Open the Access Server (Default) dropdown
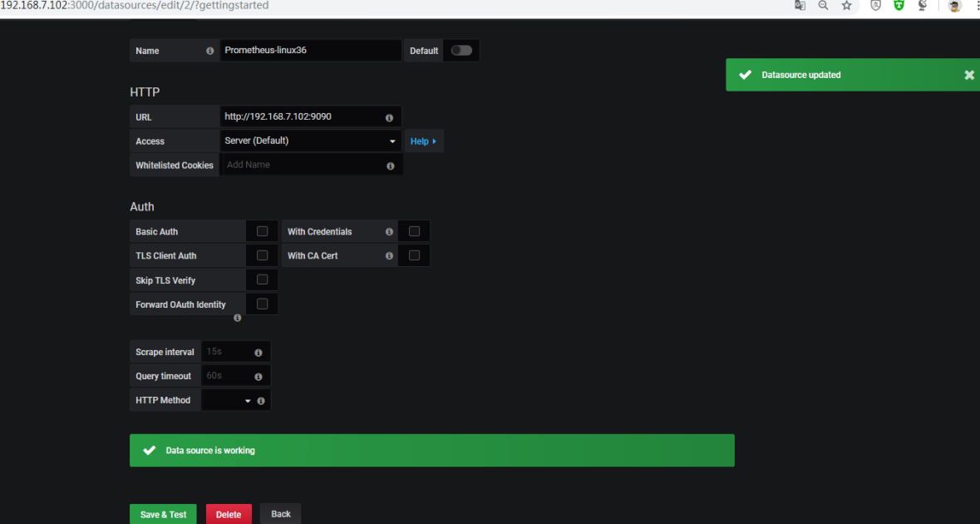This screenshot has width=980, height=524. coord(310,141)
